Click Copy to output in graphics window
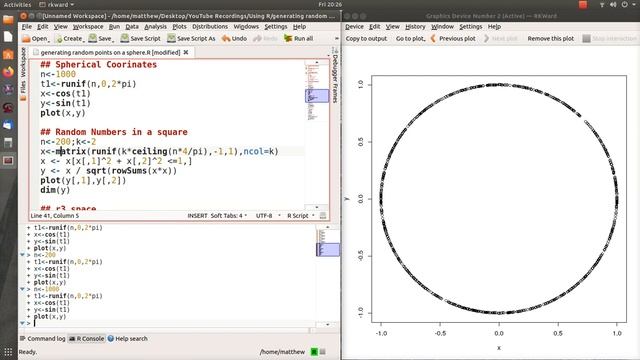This screenshot has height=360, width=640. point(366,38)
